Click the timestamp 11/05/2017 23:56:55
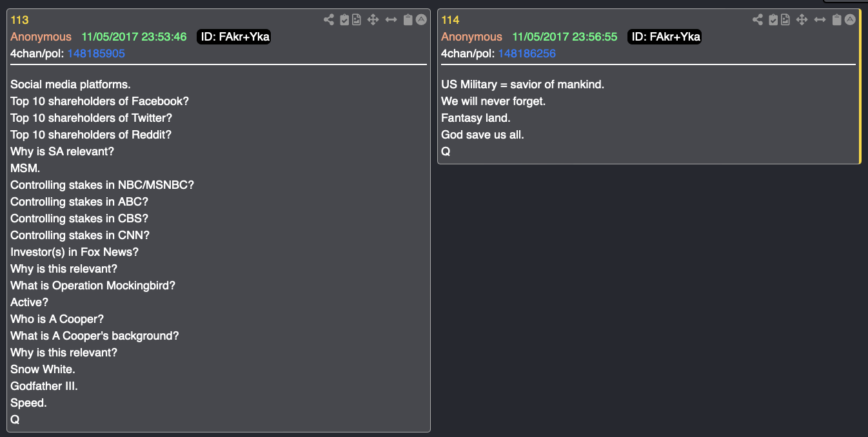The width and height of the screenshot is (868, 437). (565, 37)
